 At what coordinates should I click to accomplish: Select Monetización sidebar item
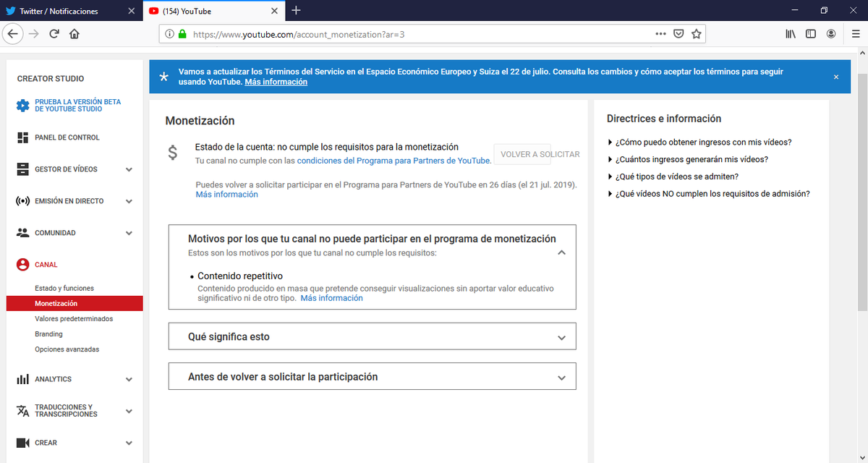click(75, 303)
